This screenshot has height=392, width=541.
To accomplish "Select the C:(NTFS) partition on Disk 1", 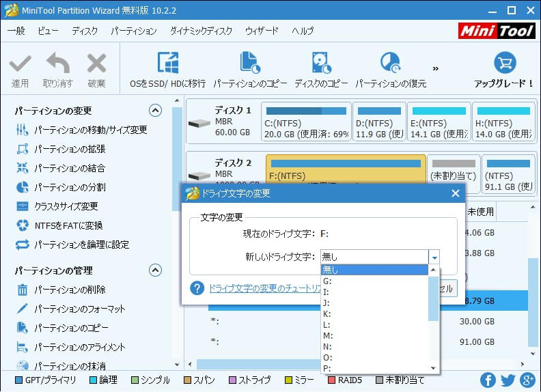I will [306, 122].
